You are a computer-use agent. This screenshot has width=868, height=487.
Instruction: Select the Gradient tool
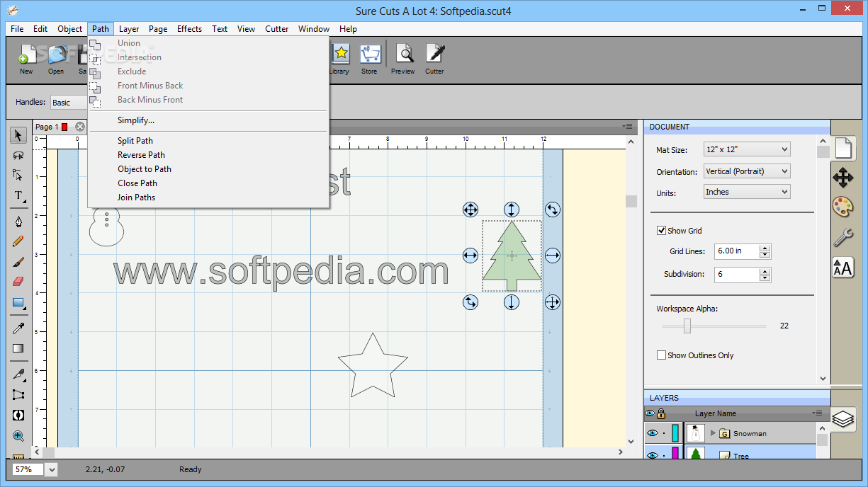18,348
